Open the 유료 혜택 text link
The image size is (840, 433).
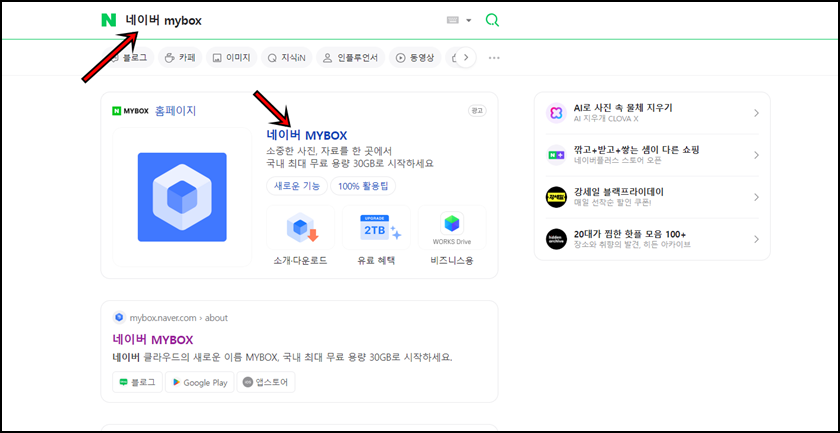[x=377, y=261]
